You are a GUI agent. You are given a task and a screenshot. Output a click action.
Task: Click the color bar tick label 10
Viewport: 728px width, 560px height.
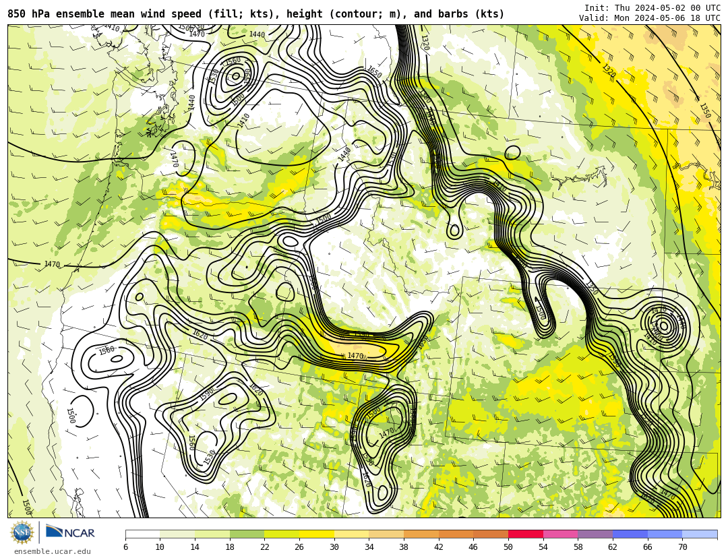pyautogui.click(x=160, y=547)
